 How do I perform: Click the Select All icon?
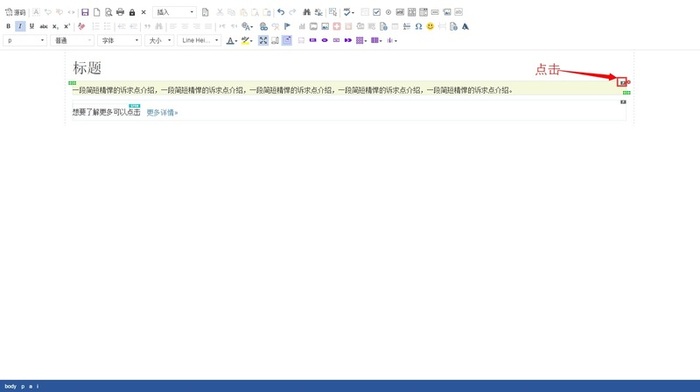tap(333, 12)
